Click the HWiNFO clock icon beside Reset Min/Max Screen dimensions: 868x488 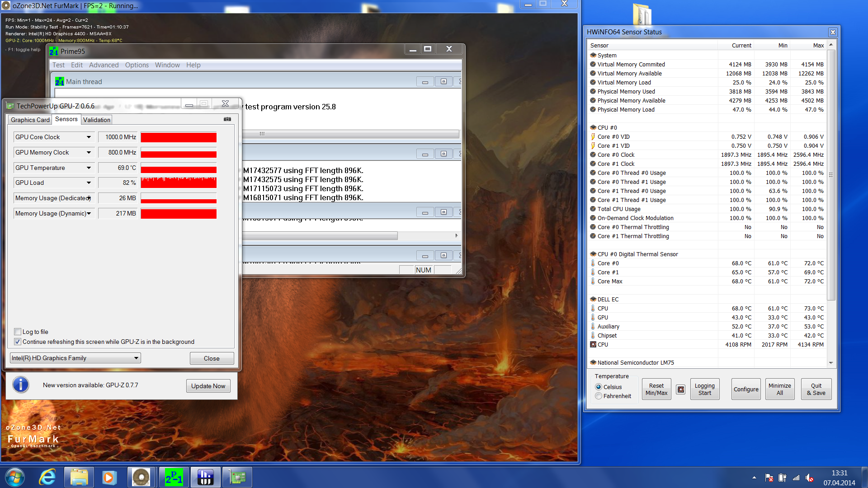point(681,389)
